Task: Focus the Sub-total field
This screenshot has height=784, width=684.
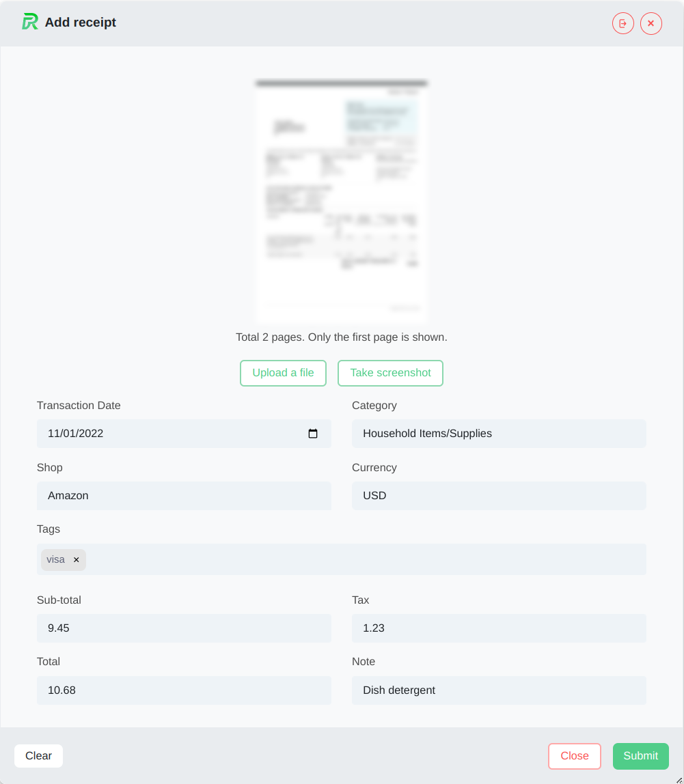Action: [x=184, y=628]
